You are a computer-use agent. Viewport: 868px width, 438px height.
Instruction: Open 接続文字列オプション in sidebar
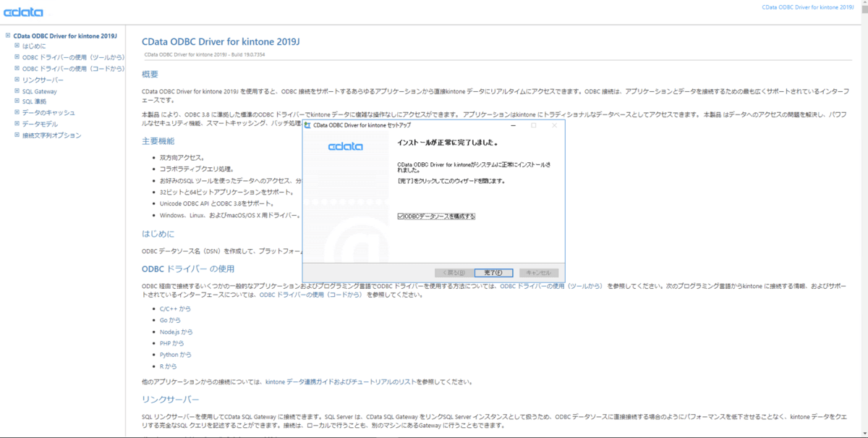[51, 135]
